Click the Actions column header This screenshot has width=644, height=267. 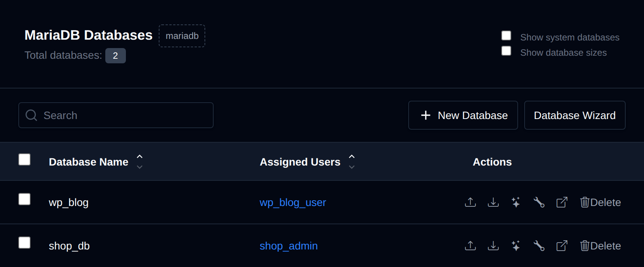pyautogui.click(x=492, y=162)
